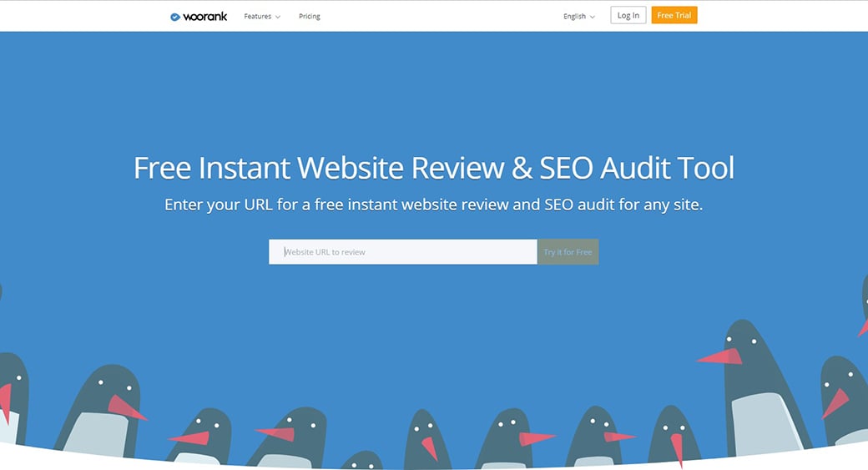Screen dimensions: 868x470
Task: Click the chevron arrow beside Features
Action: [278, 17]
